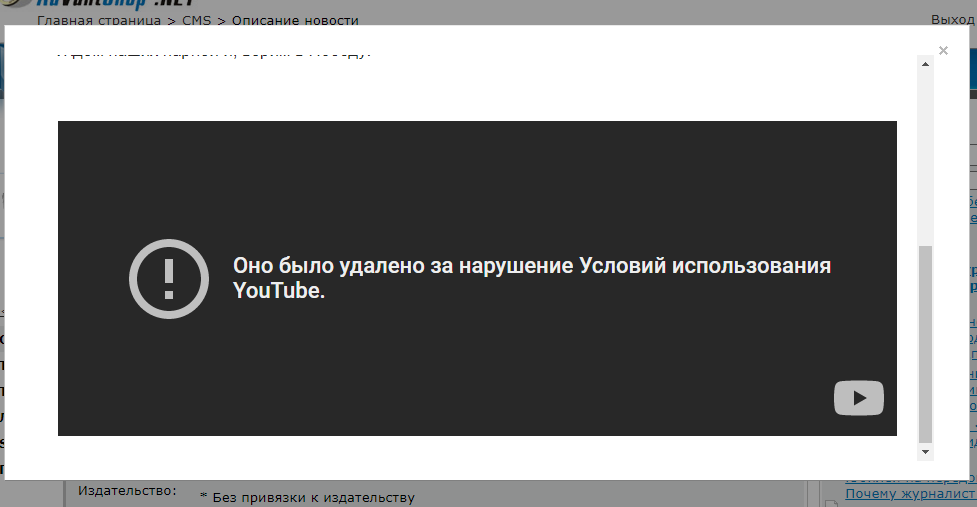Open the Почему журналист link
The width and height of the screenshot is (977, 507).
coord(908,494)
